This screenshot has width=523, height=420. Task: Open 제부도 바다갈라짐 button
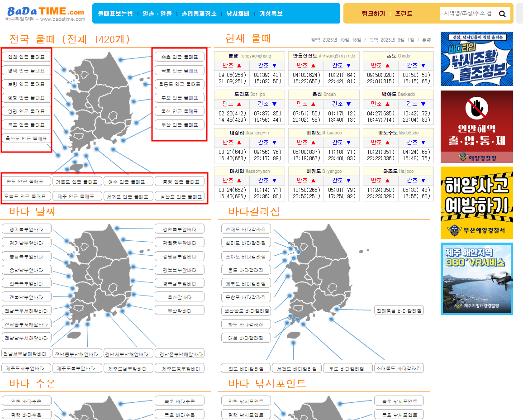[246, 284]
